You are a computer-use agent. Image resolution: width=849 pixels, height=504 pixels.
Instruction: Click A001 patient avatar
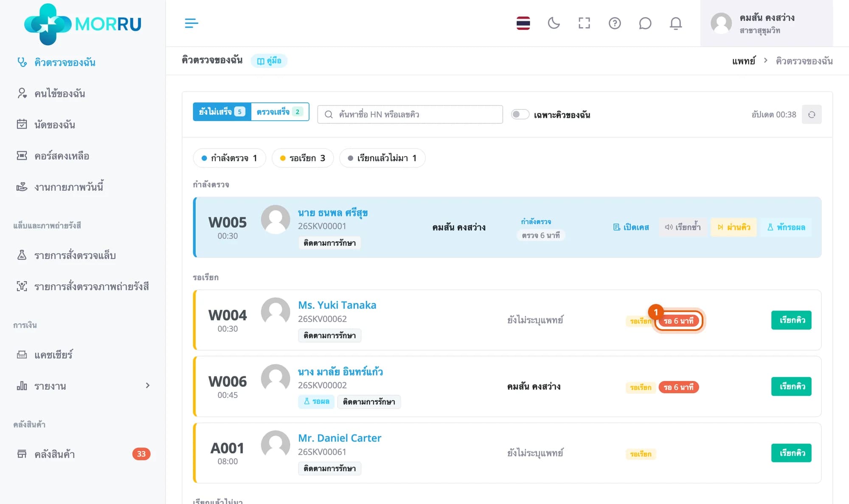[276, 445]
